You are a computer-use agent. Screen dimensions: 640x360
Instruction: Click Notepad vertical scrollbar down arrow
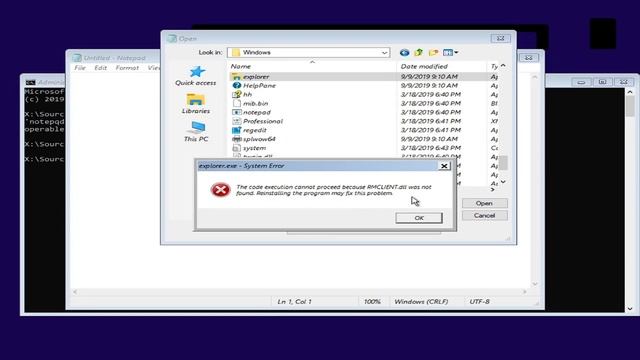click(x=535, y=284)
